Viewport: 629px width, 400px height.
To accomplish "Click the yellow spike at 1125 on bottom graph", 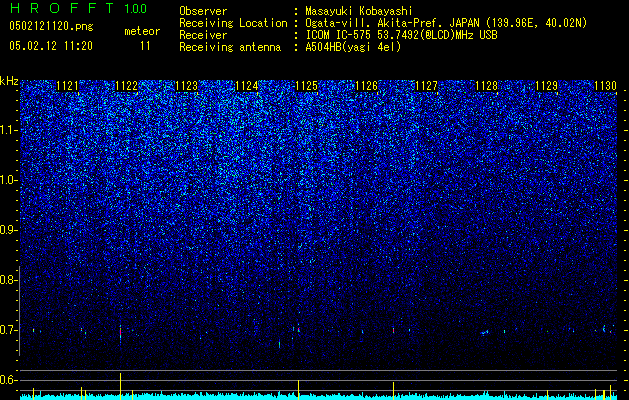I will point(298,390).
